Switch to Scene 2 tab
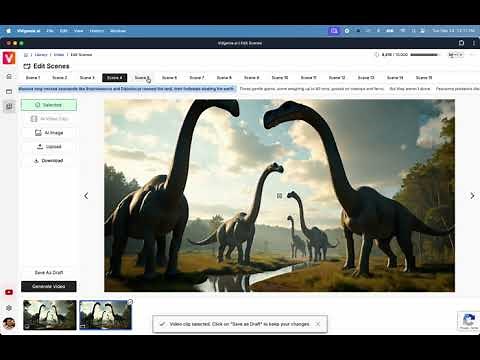Screen dimensions: 480x360 [60, 78]
